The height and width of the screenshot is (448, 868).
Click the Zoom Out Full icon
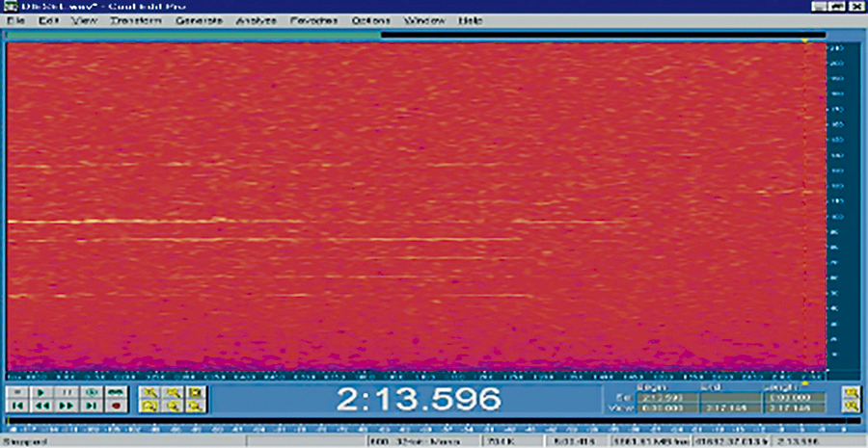coord(196,392)
